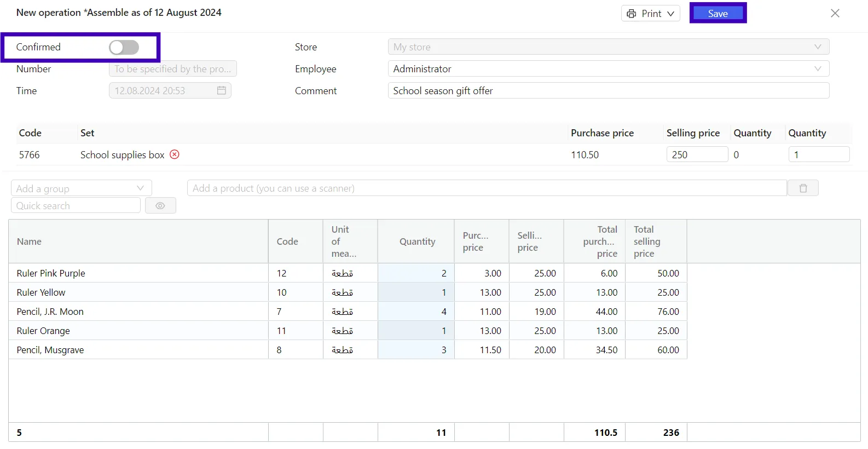Viewport: 868px width, 449px height.
Task: Click the Code column header in products table
Action: (296, 241)
